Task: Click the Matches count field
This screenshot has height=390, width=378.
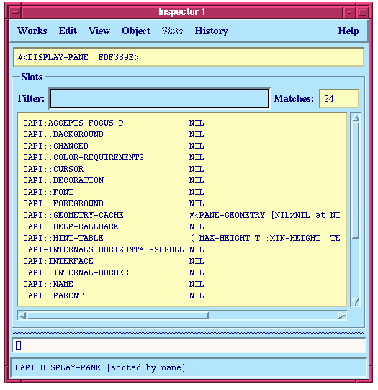Action: pyautogui.click(x=339, y=98)
